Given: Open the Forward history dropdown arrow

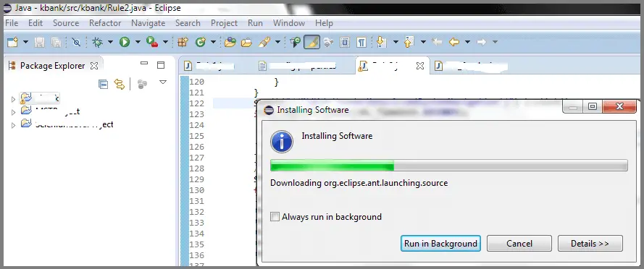Looking at the screenshot, I should pyautogui.click(x=495, y=42).
